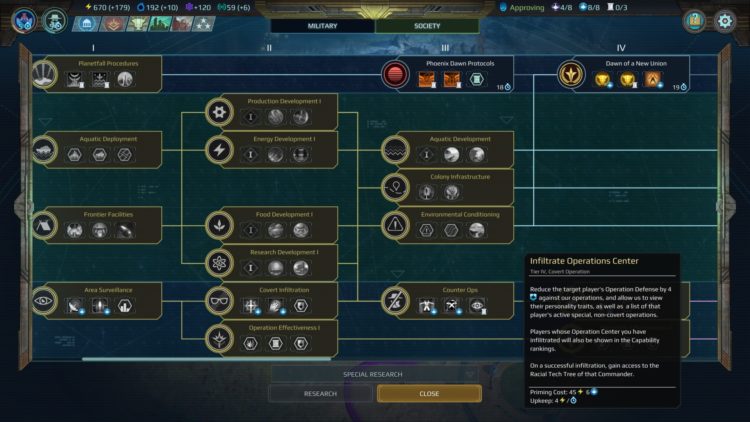This screenshot has height=422, width=750.
Task: Click the Counter Ops crossed-out icon
Action: point(395,300)
